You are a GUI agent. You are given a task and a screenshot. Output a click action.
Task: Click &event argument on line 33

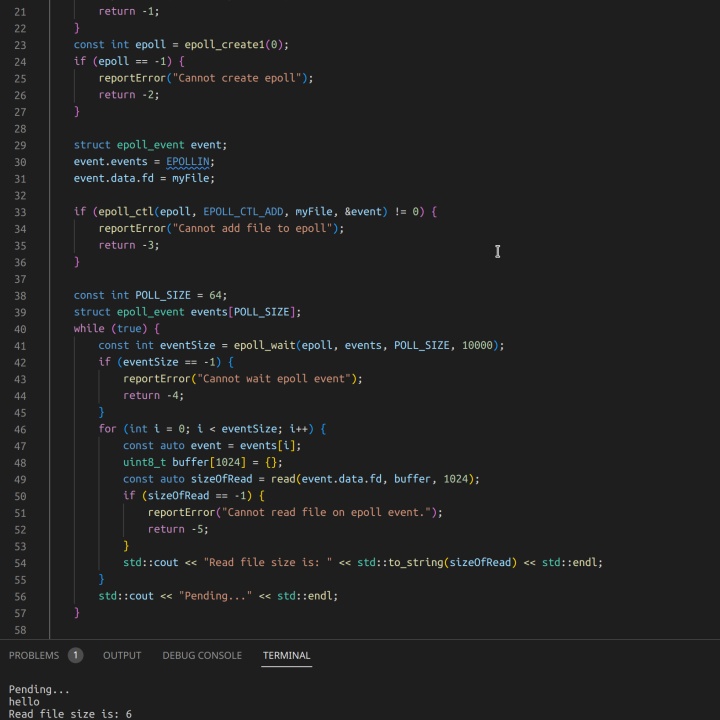(x=363, y=212)
